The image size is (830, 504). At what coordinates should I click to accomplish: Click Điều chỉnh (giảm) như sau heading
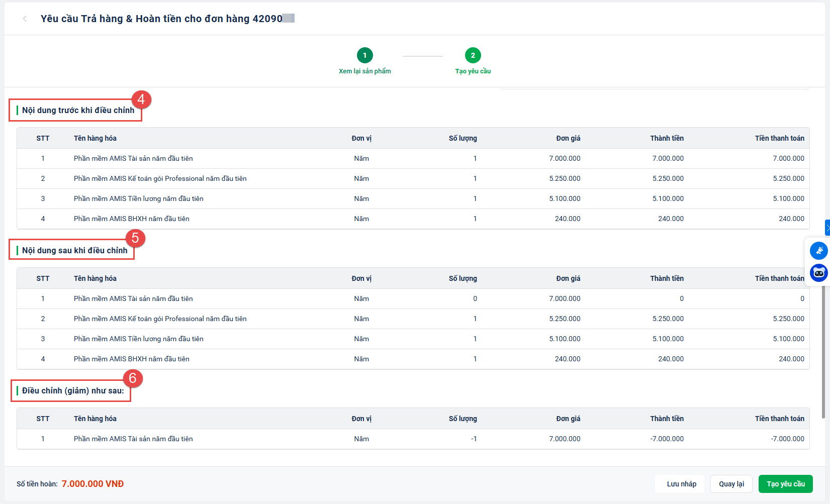pyautogui.click(x=73, y=391)
